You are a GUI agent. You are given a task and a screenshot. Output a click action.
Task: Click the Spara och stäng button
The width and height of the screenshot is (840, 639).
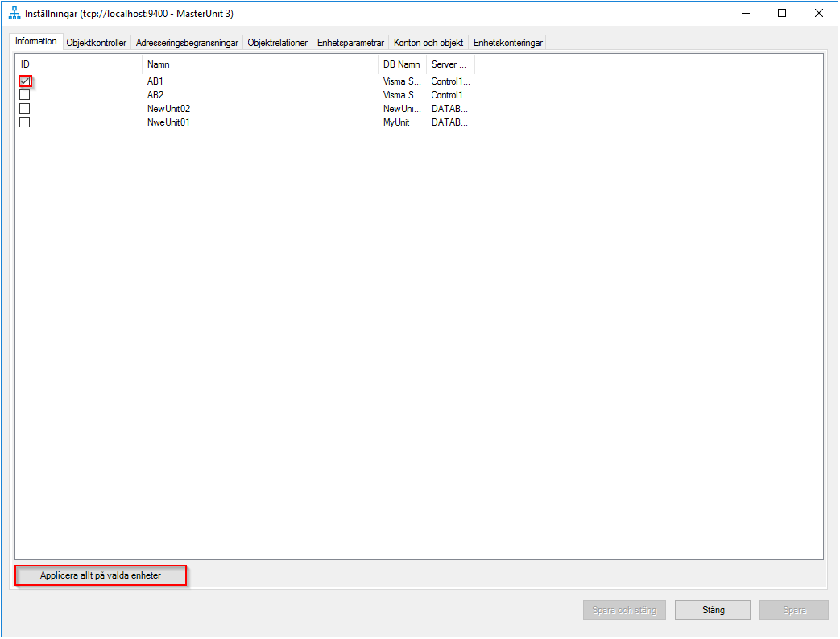[x=624, y=609]
